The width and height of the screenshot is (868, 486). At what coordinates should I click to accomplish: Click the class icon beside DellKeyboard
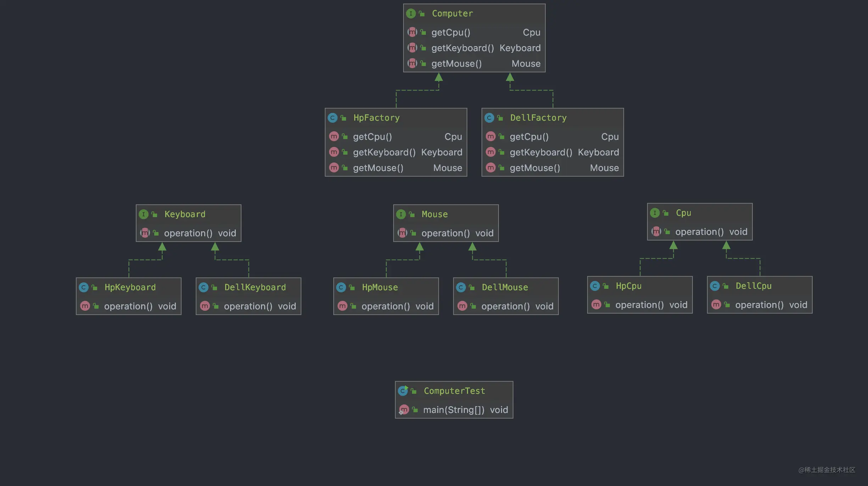[x=204, y=287]
